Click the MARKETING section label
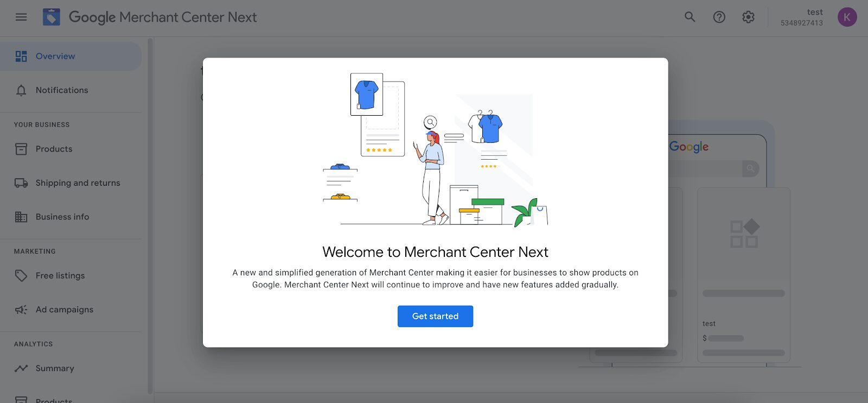This screenshot has width=868, height=403. coord(35,251)
